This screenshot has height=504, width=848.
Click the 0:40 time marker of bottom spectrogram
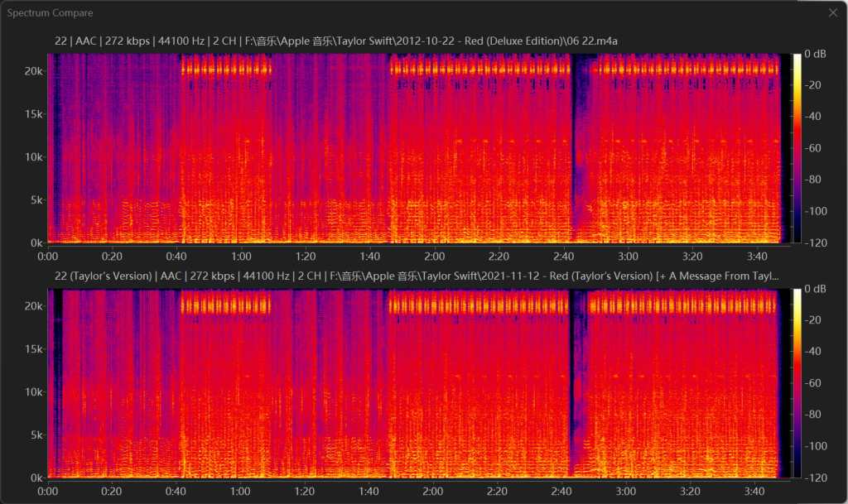[x=176, y=492]
